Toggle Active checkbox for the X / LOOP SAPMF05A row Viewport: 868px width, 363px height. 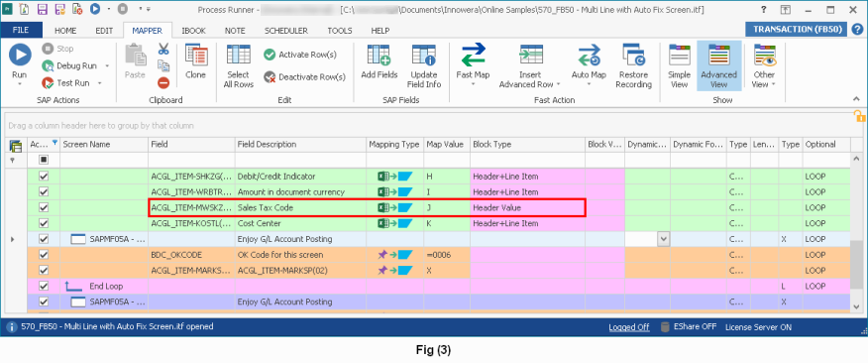pos(44,239)
